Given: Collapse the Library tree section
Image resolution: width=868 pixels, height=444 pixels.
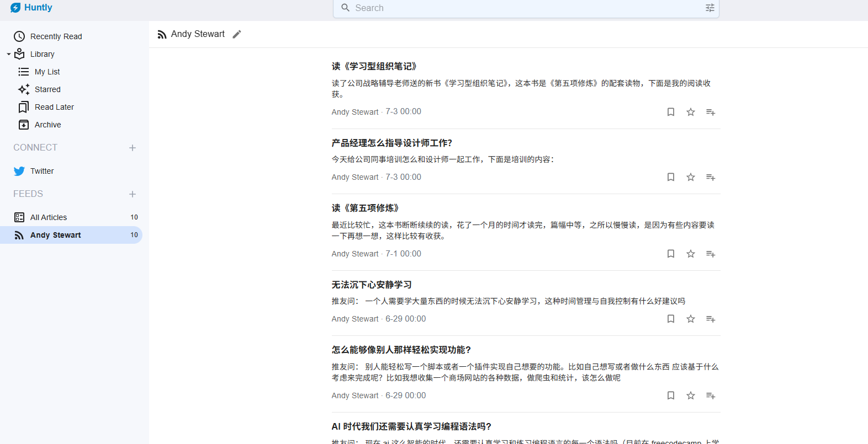Looking at the screenshot, I should pyautogui.click(x=9, y=54).
